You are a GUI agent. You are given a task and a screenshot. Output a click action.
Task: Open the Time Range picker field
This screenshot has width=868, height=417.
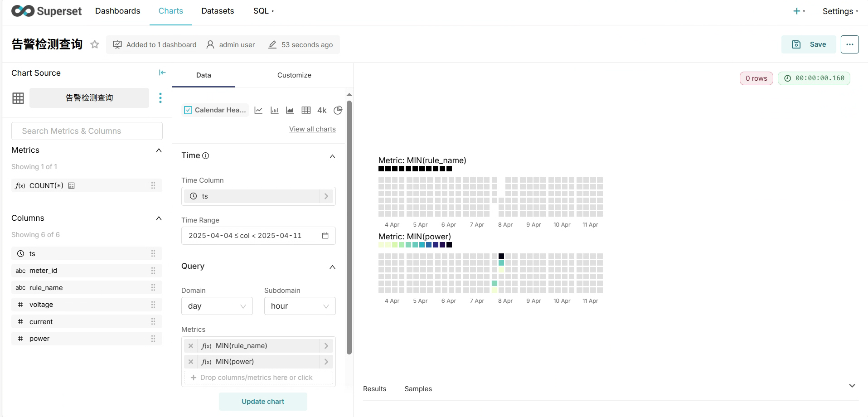pyautogui.click(x=258, y=236)
